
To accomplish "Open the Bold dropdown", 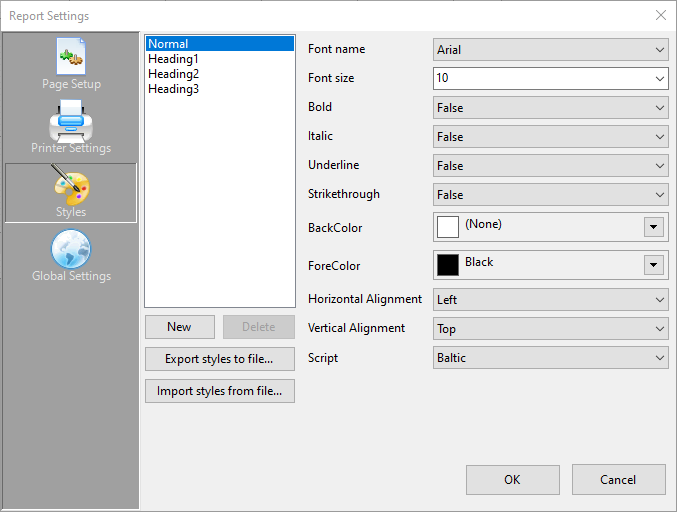I will point(550,107).
